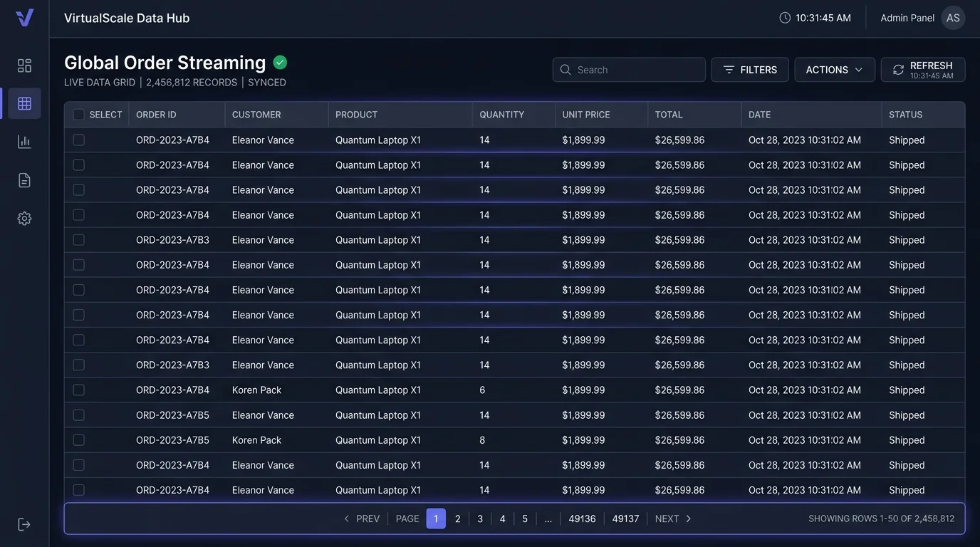Viewport: 980px width, 547px height.
Task: Check the Koren Pack row with quantity 8
Action: [78, 440]
